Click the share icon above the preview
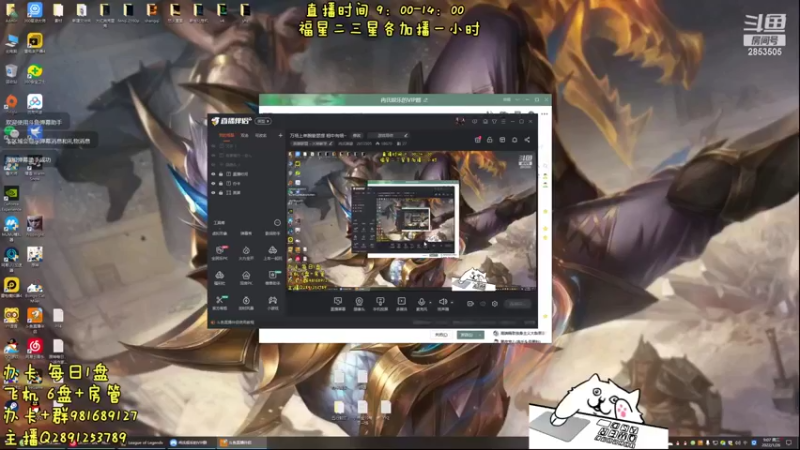This screenshot has width=800, height=450. click(x=527, y=140)
